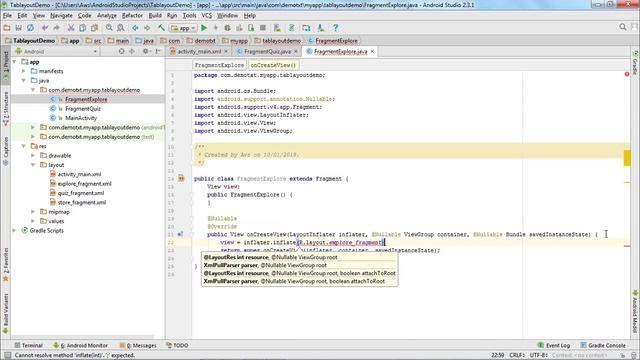
Task: Open the Event Log
Action: pos(553,345)
